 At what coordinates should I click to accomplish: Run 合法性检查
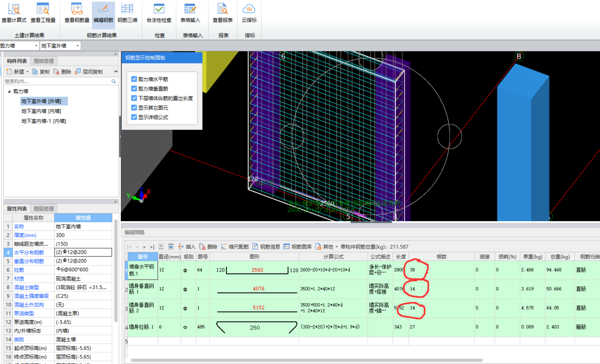[159, 13]
